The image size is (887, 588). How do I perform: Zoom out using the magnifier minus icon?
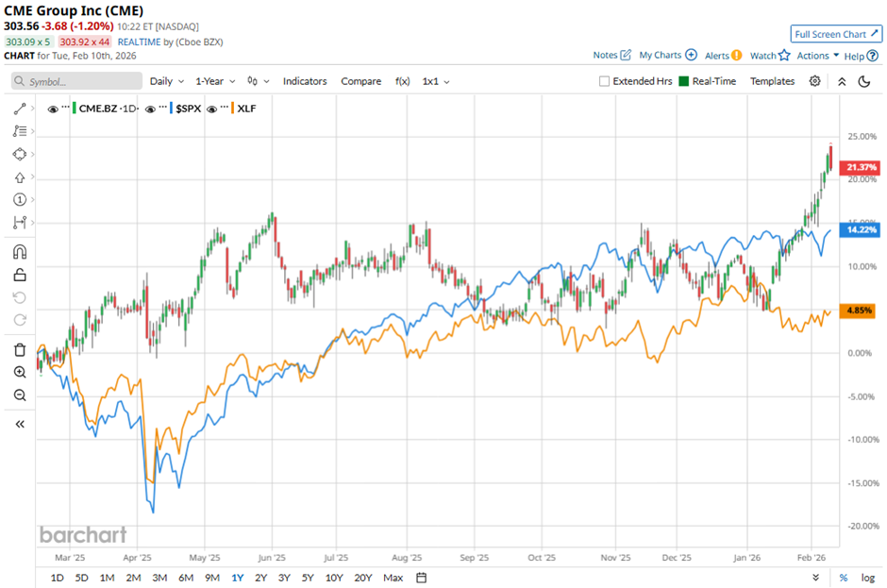pyautogui.click(x=20, y=395)
